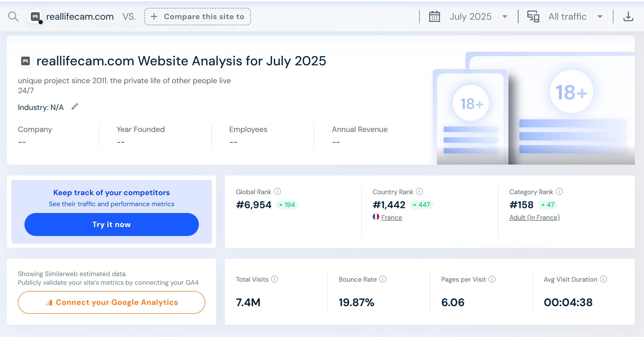Click the search magnifier icon
Image resolution: width=644 pixels, height=337 pixels.
pyautogui.click(x=13, y=17)
